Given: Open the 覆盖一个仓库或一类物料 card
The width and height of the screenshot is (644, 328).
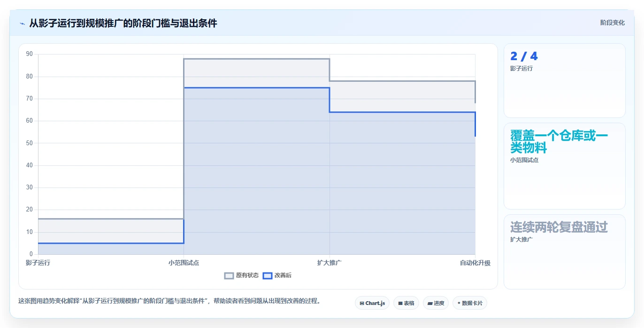Looking at the screenshot, I should tap(564, 166).
